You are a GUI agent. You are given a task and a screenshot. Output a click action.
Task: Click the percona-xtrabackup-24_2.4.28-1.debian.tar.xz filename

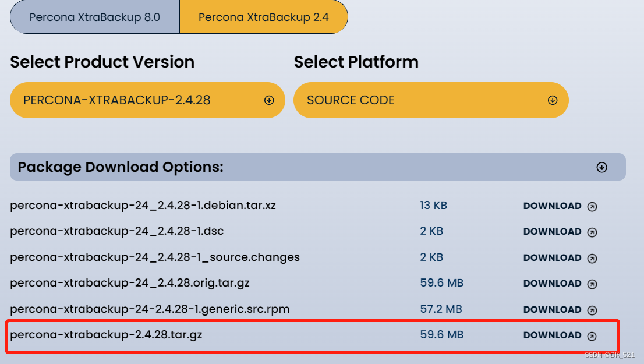(x=143, y=206)
